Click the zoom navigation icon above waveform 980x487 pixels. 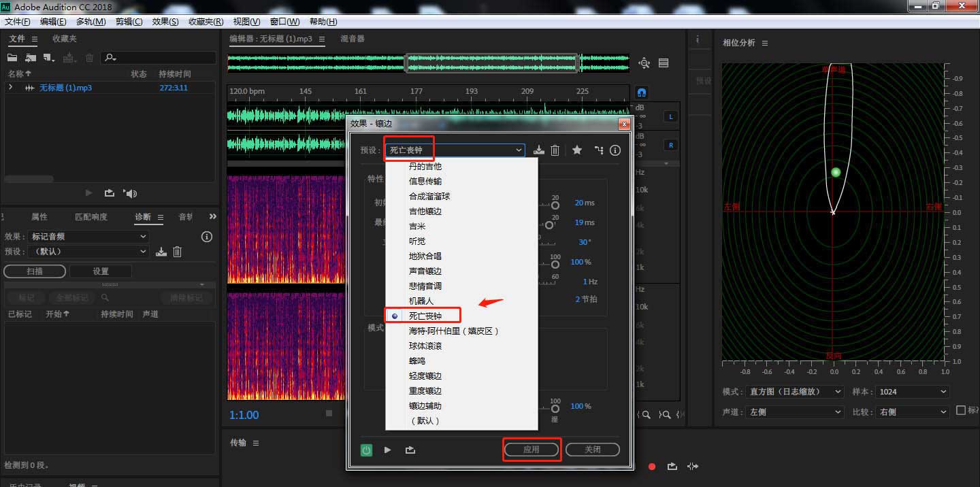click(644, 62)
